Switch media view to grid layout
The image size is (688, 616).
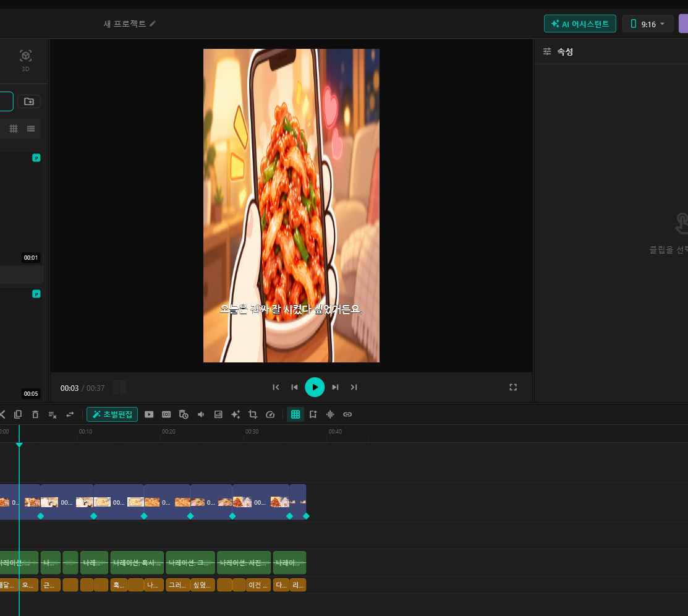point(14,129)
